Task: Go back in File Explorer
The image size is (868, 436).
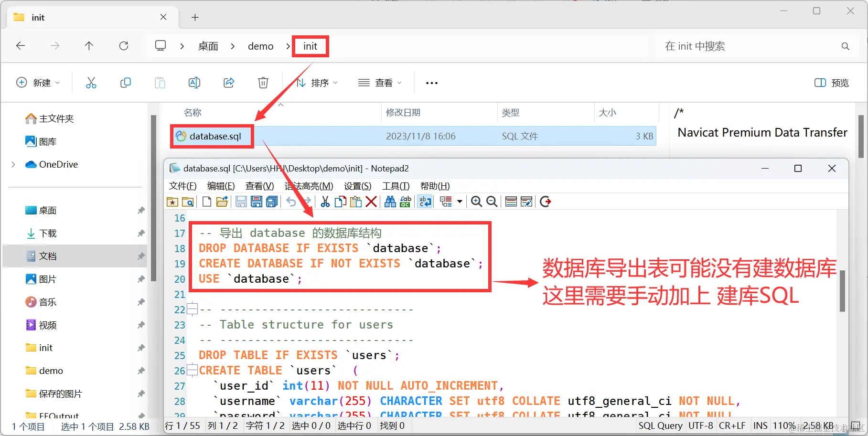Action: (x=21, y=46)
